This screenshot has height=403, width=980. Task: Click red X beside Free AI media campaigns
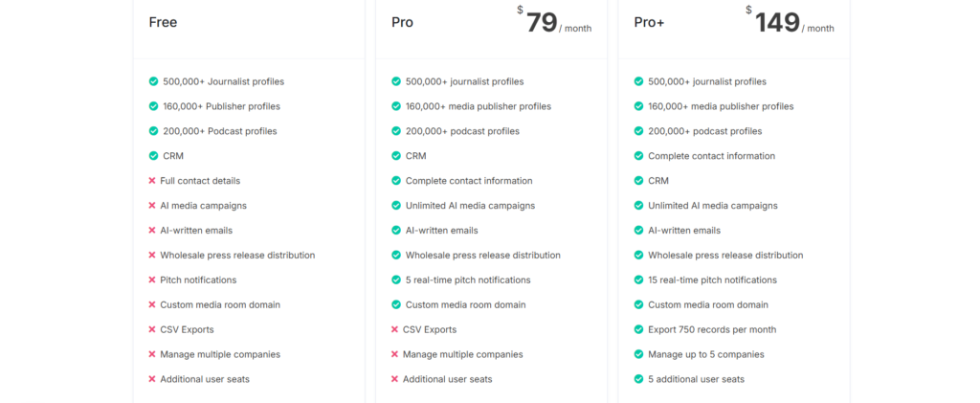(x=152, y=206)
